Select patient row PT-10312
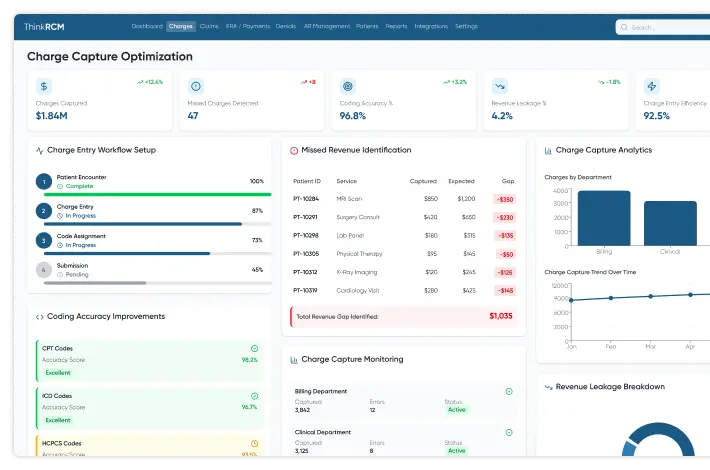 click(x=404, y=272)
